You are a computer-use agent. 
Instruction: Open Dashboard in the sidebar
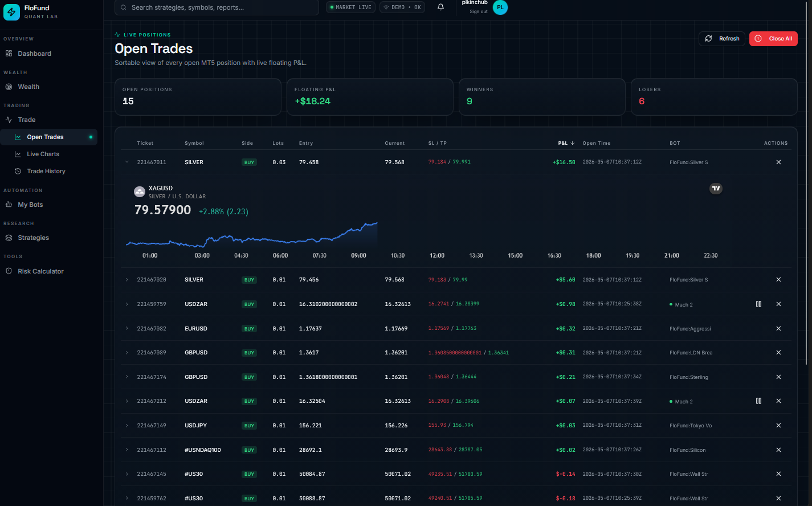[x=49, y=54]
